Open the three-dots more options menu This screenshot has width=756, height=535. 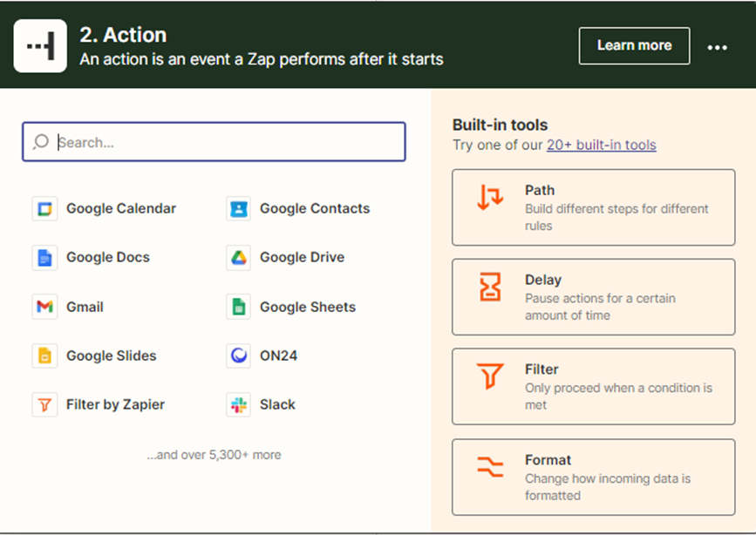[717, 47]
